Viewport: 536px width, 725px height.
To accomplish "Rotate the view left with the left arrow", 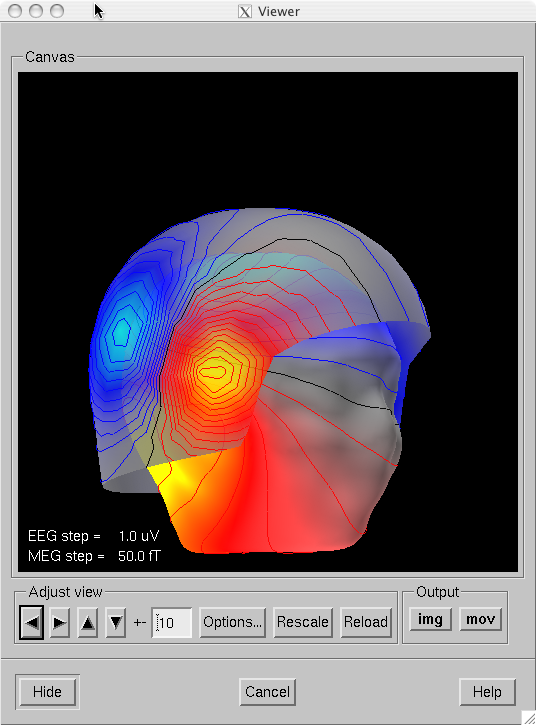I will (32, 622).
